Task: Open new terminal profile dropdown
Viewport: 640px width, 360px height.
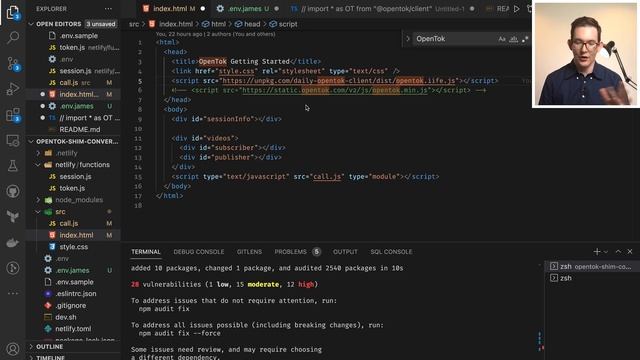Action: 606,252
